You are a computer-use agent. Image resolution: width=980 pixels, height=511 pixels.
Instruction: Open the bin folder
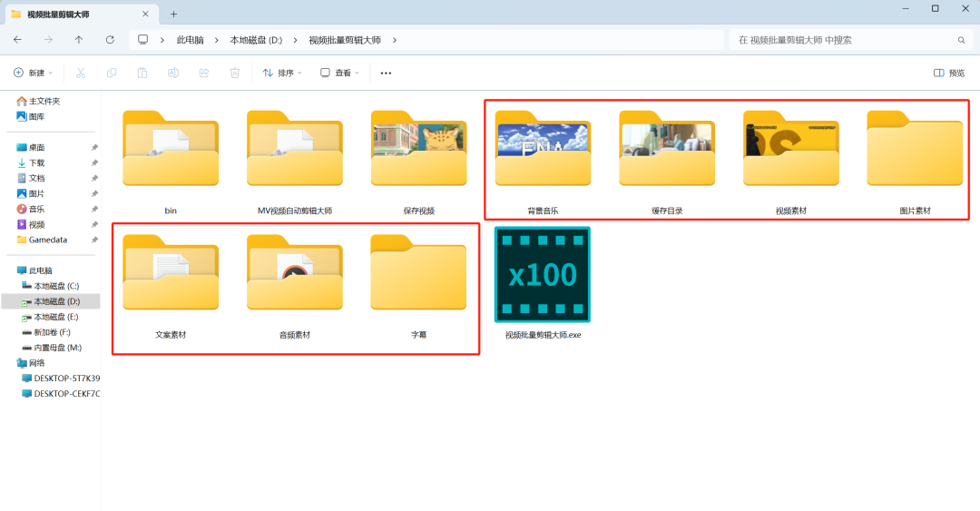coord(171,149)
